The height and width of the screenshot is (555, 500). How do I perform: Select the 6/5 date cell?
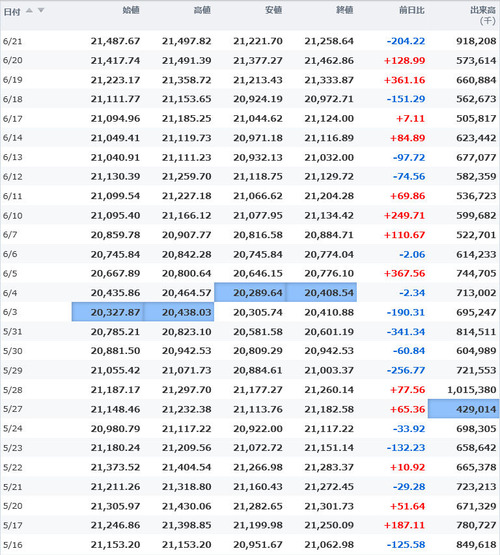(10, 274)
